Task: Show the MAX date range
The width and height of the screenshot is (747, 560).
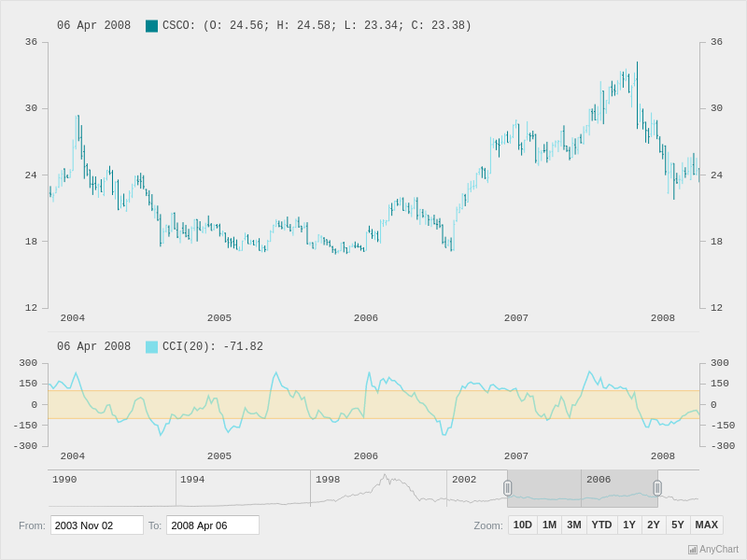Action: pos(707,525)
